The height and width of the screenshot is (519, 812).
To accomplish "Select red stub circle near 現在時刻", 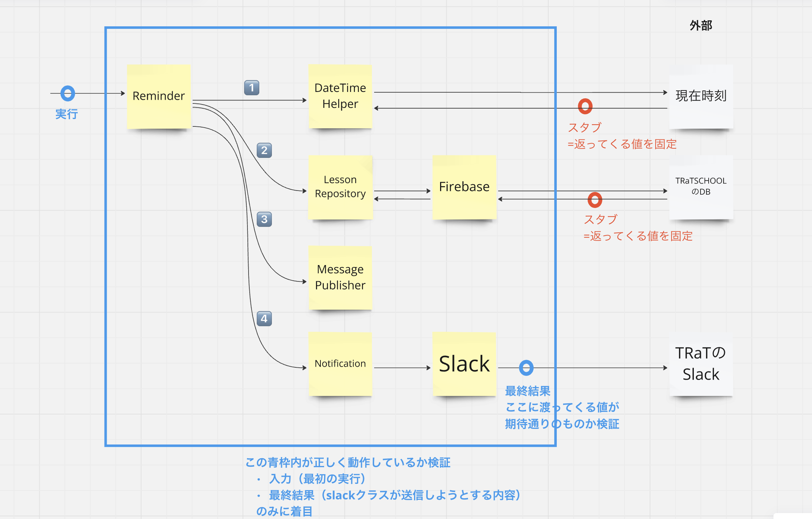I will (x=585, y=106).
